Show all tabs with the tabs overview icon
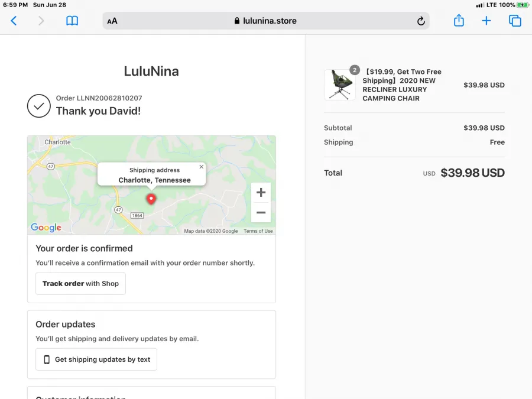This screenshot has height=399, width=532. click(x=515, y=21)
